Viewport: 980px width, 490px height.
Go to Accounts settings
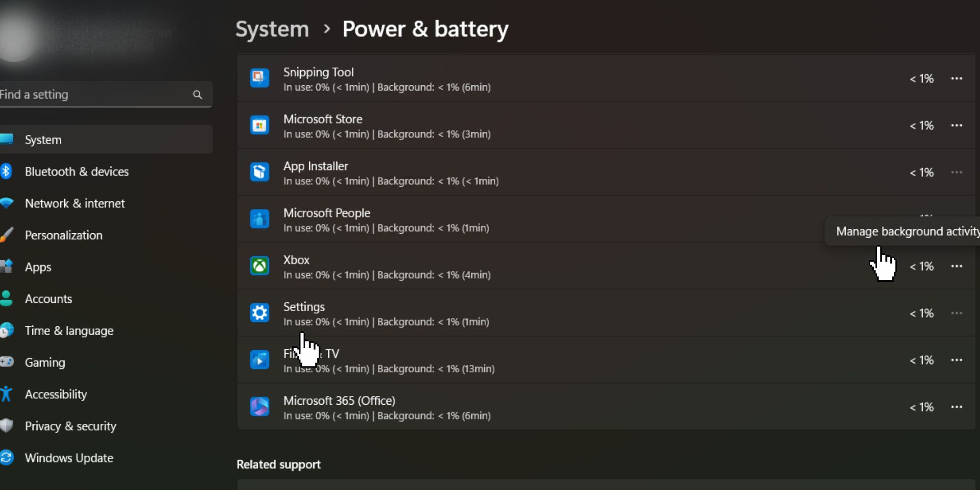tap(106, 299)
